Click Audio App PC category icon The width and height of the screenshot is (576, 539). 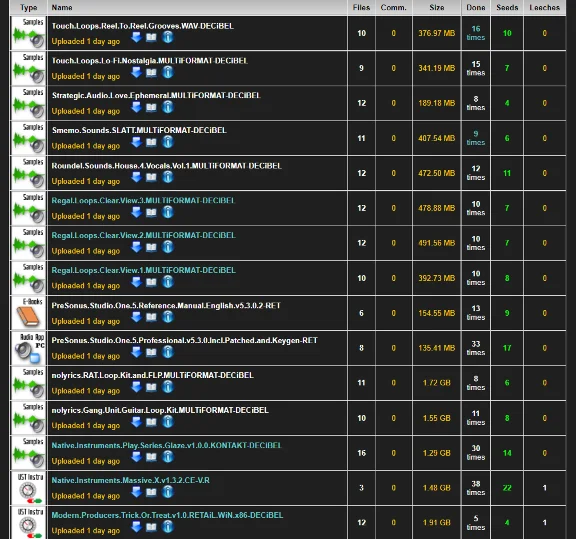coord(29,348)
